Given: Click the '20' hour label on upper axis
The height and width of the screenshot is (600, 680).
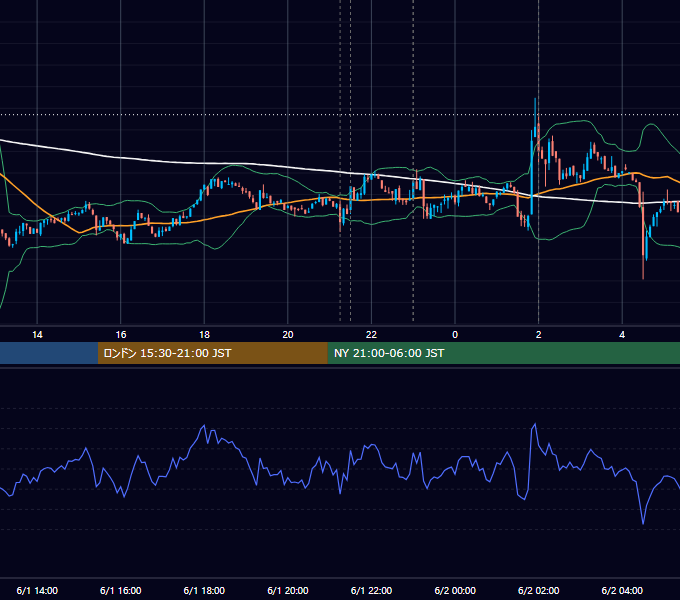Looking at the screenshot, I should [288, 335].
